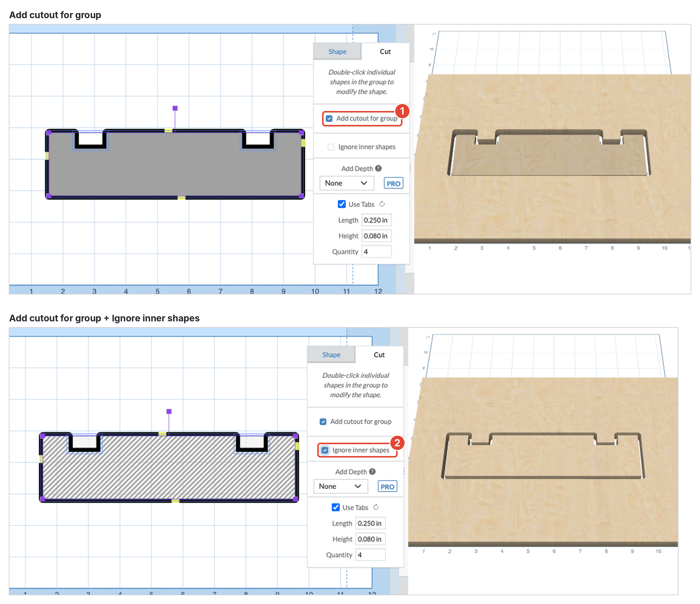The image size is (700, 604).
Task: Click the tab Height field in bottom panel
Action: click(370, 539)
